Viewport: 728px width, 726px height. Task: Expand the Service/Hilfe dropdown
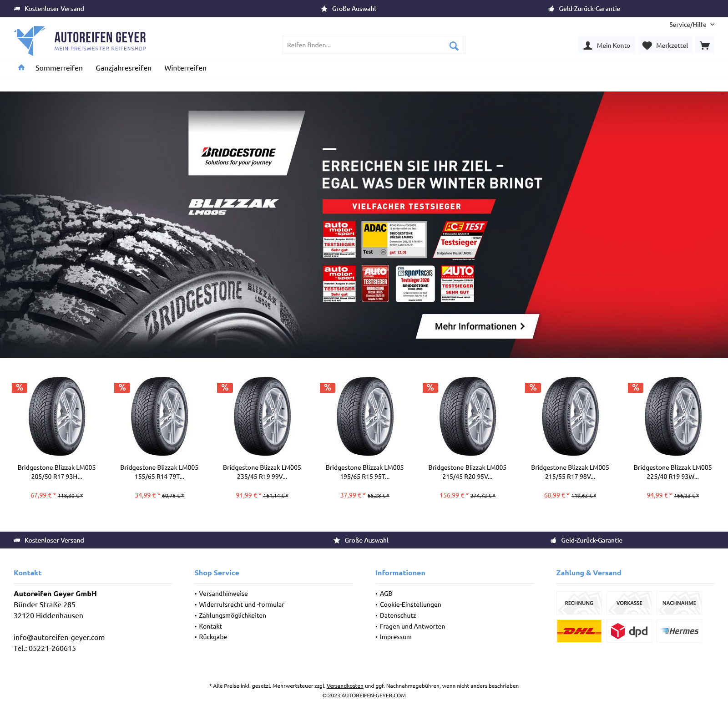pos(692,25)
